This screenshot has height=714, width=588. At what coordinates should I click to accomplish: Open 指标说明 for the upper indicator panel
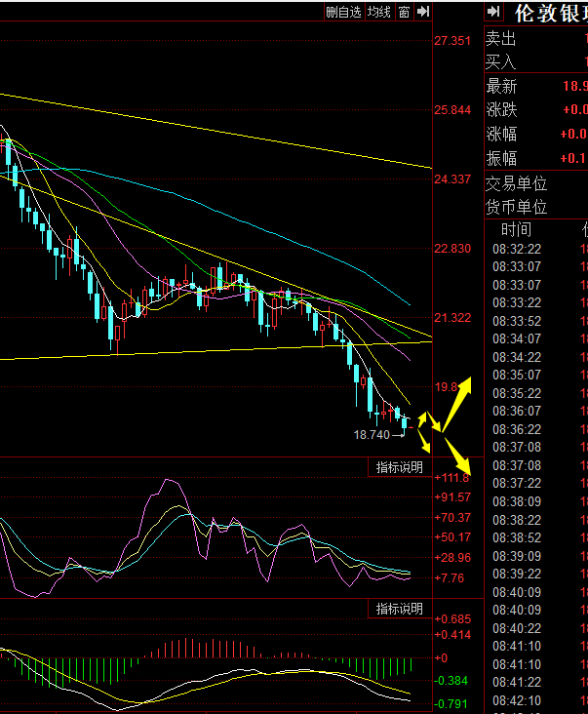pyautogui.click(x=399, y=467)
